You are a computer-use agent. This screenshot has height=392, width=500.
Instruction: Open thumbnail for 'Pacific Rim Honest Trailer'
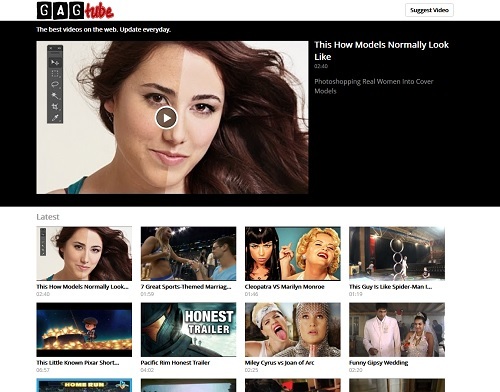click(x=188, y=330)
